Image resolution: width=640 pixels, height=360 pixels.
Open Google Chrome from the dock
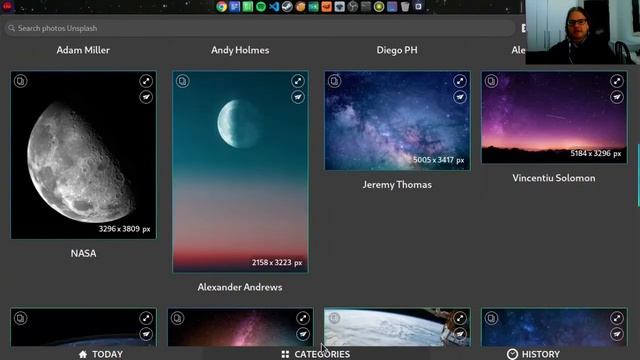(222, 7)
